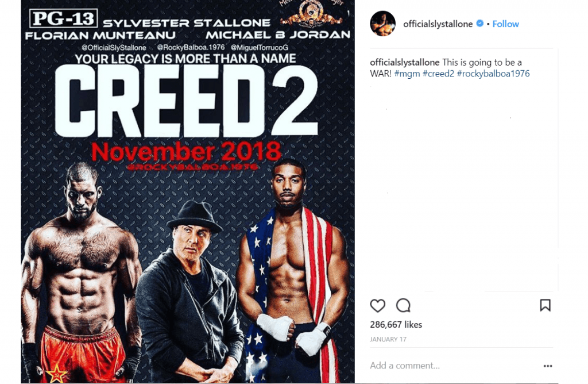The width and height of the screenshot is (588, 384).
Task: Open the #mgm hashtag
Action: pos(407,74)
